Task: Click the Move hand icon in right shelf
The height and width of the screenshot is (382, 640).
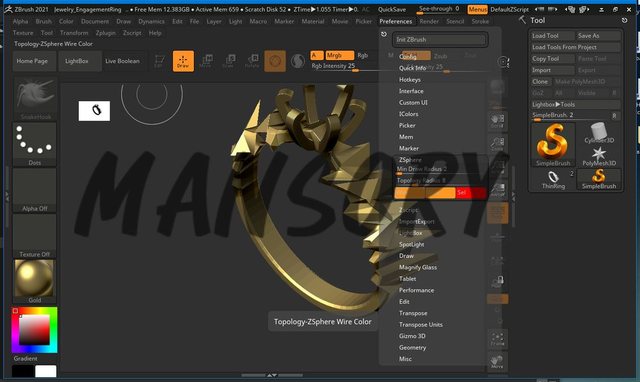Action: click(498, 362)
